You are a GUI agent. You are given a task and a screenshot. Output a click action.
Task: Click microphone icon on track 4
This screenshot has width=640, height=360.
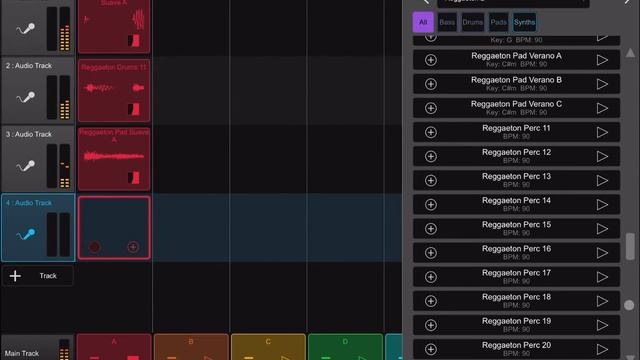25,235
